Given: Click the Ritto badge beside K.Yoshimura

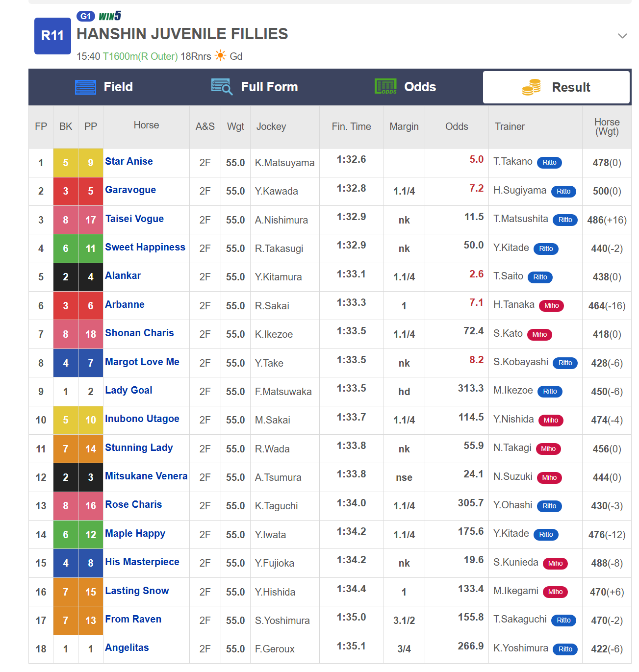Looking at the screenshot, I should (565, 649).
